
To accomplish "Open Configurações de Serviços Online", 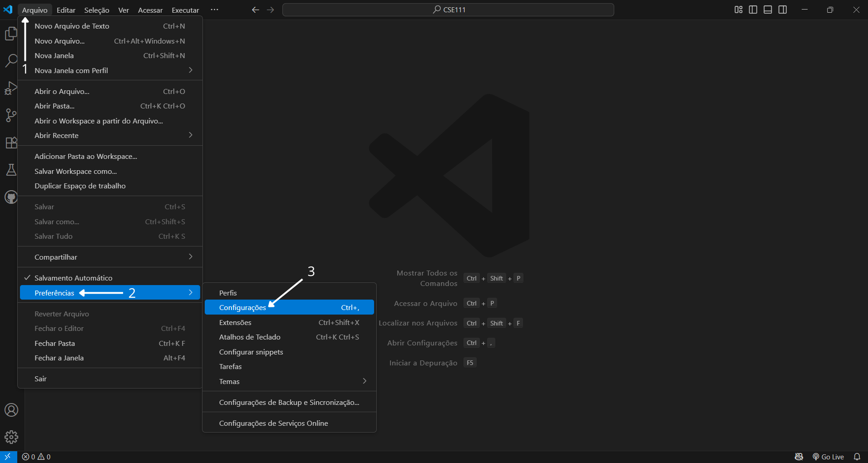I will pyautogui.click(x=289, y=423).
